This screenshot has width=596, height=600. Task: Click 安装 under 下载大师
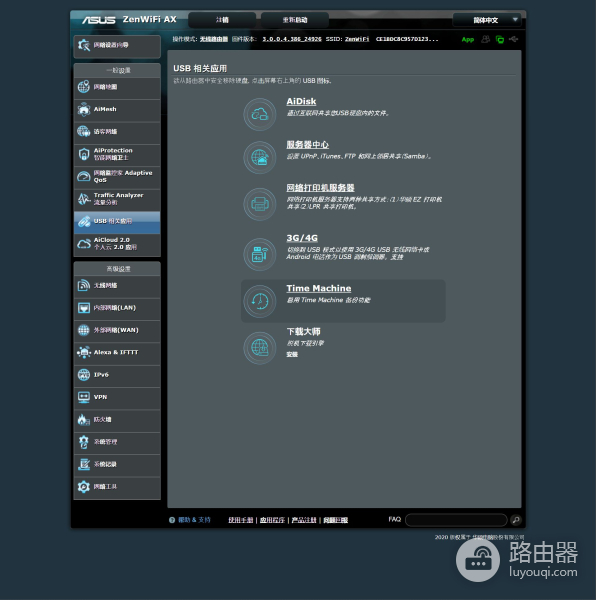pyautogui.click(x=292, y=355)
